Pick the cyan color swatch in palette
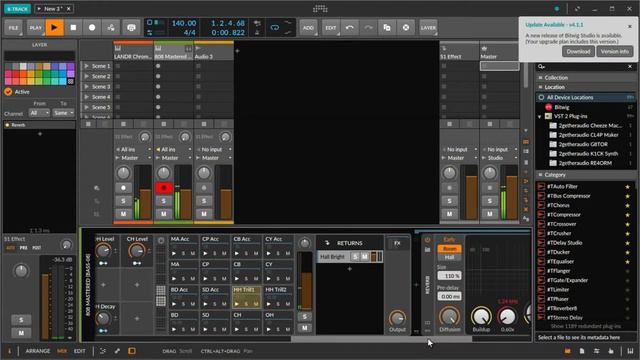 point(62,81)
